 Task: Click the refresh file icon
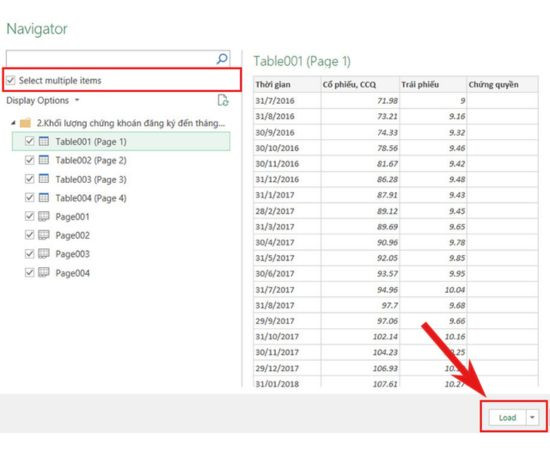223,100
